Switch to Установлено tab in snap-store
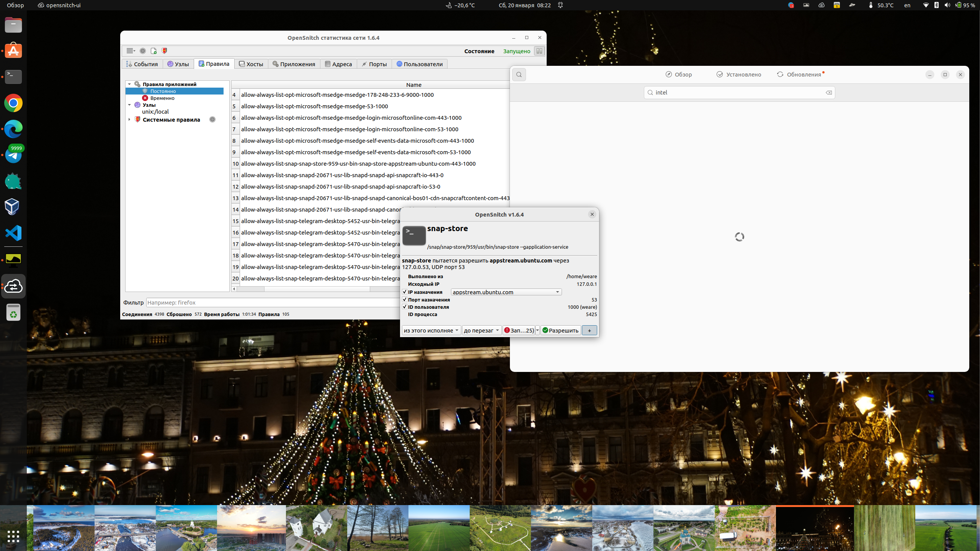Image resolution: width=980 pixels, height=551 pixels. (739, 75)
